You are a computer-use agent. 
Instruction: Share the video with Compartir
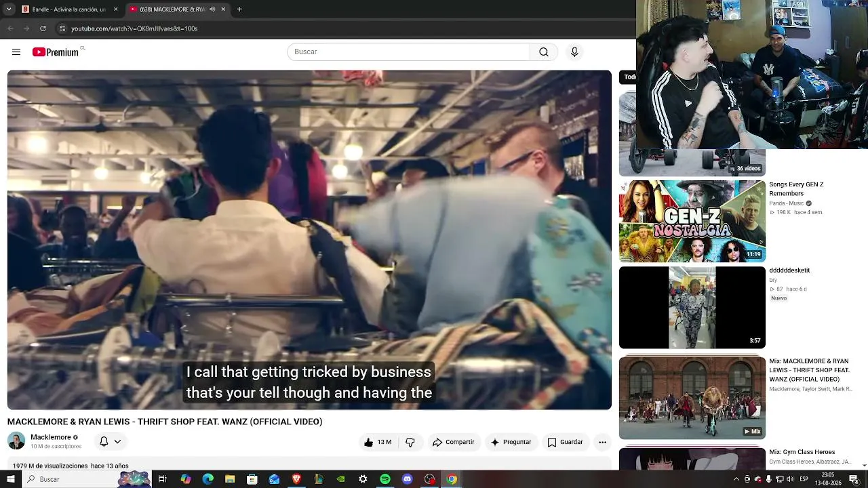pos(454,442)
